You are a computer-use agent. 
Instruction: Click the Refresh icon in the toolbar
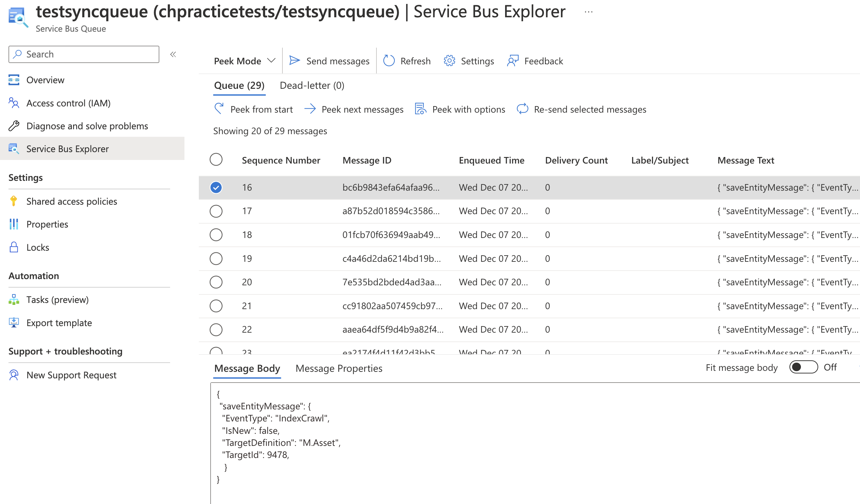[389, 61]
